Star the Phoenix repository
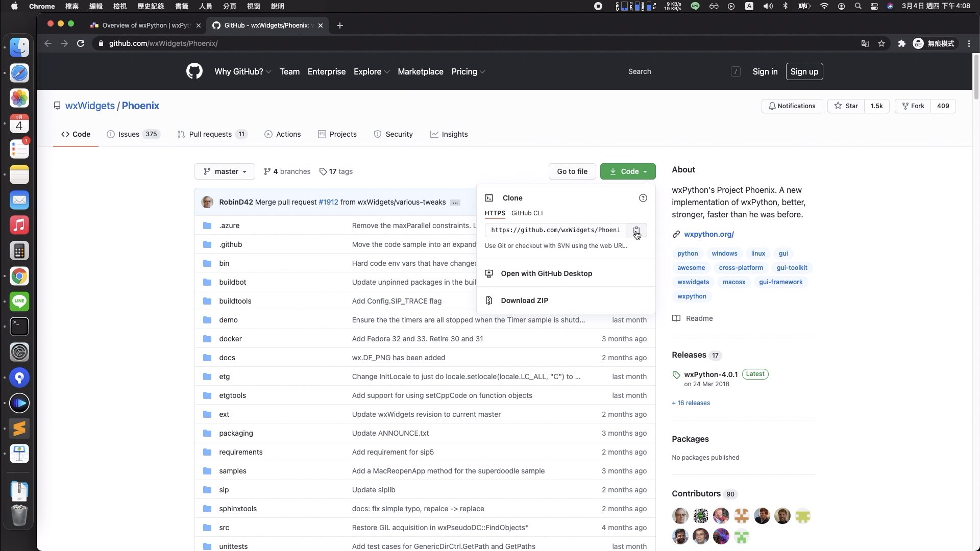Image resolution: width=980 pixels, height=551 pixels. 846,106
